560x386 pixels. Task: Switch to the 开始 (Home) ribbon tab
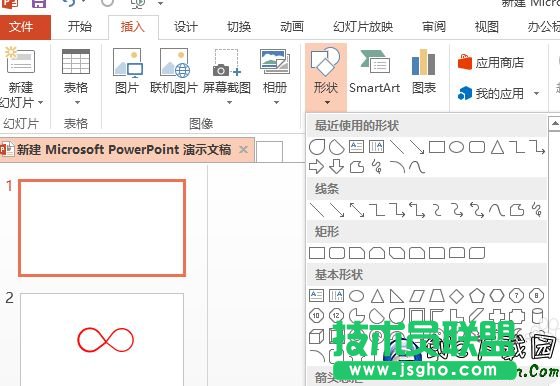coord(80,27)
